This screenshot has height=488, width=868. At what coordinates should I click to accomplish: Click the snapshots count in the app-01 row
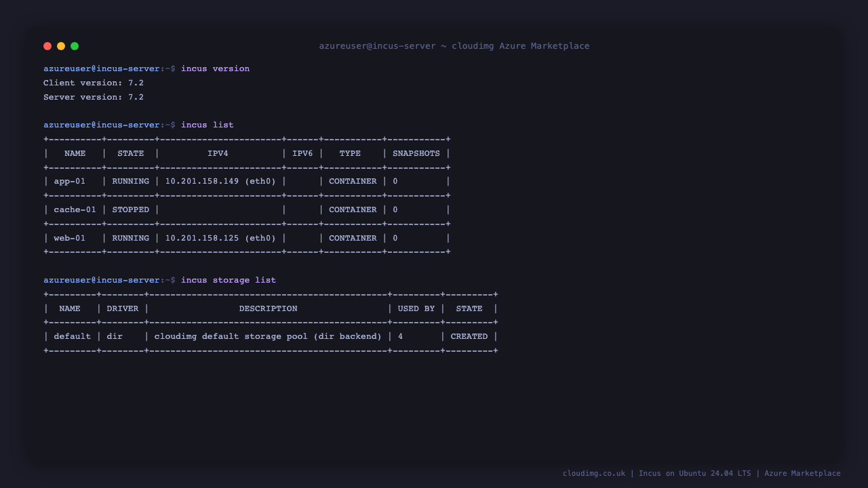pyautogui.click(x=395, y=181)
